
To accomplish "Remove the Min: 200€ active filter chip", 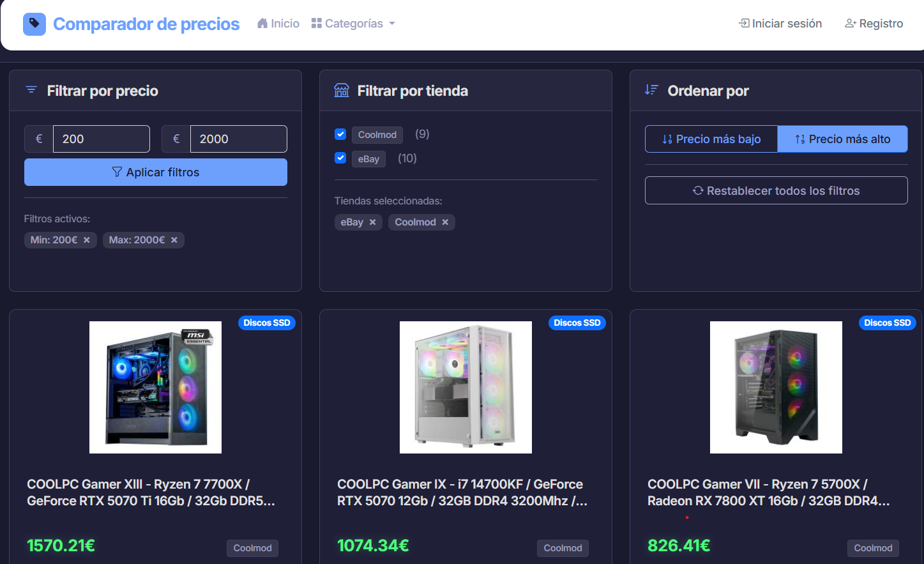I will pyautogui.click(x=86, y=240).
